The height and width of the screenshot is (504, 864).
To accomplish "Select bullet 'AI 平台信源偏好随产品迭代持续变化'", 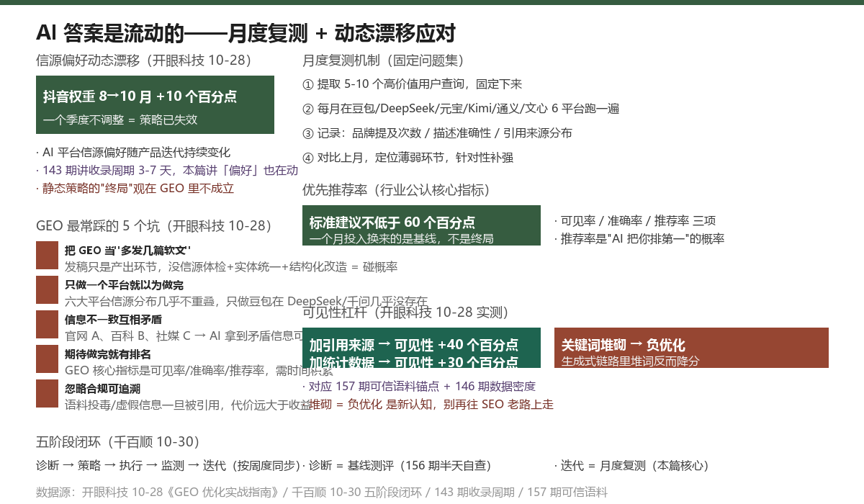I will 133,152.
